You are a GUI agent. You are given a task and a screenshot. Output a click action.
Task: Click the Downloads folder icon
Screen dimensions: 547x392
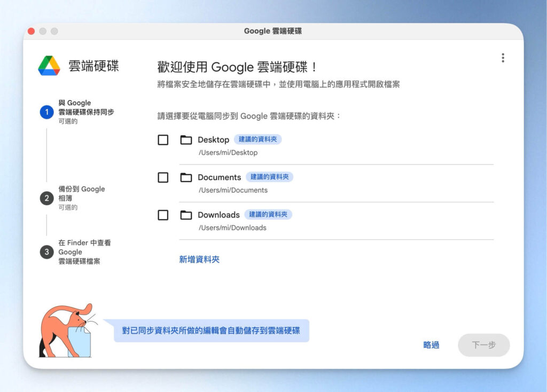point(186,215)
